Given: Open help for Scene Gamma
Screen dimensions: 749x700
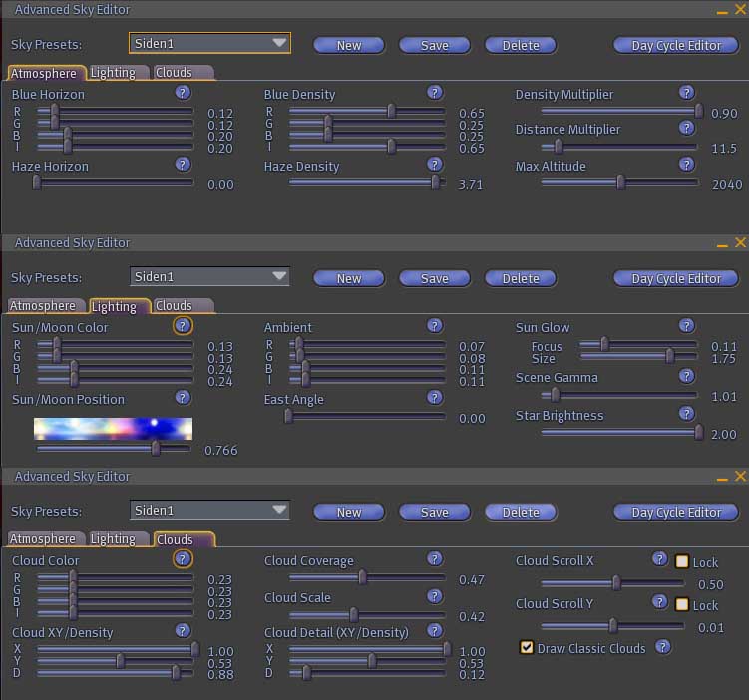Looking at the screenshot, I should (686, 376).
